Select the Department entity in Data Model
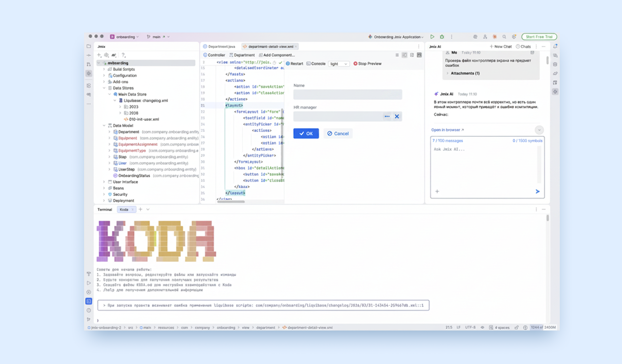This screenshot has height=364, width=622. (x=128, y=132)
